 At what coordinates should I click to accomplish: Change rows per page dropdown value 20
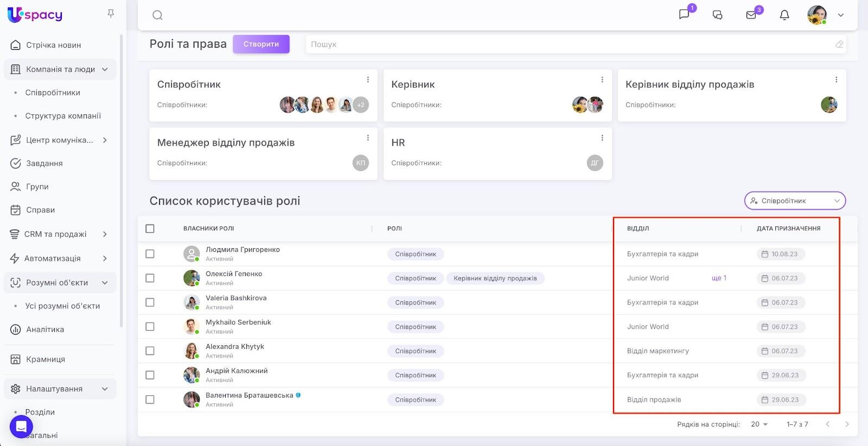pos(759,424)
